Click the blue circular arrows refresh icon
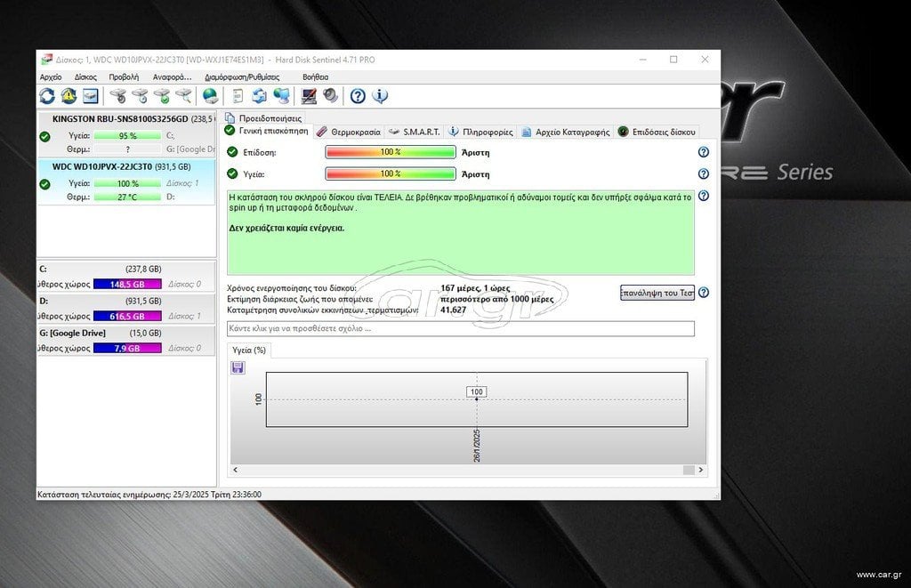This screenshot has width=911, height=588. (47, 96)
